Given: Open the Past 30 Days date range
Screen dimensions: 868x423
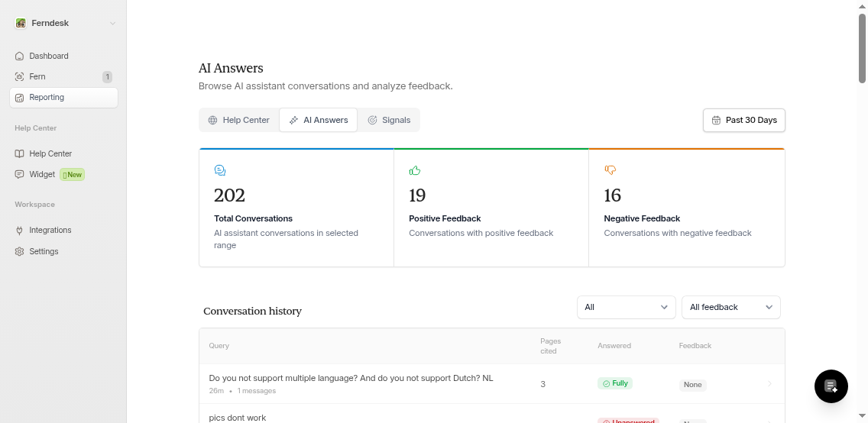Looking at the screenshot, I should pos(744,120).
